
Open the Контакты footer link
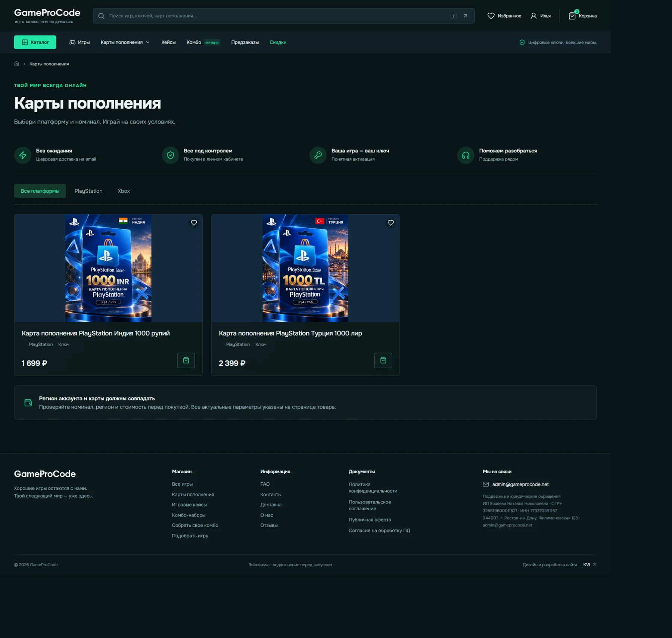click(271, 495)
